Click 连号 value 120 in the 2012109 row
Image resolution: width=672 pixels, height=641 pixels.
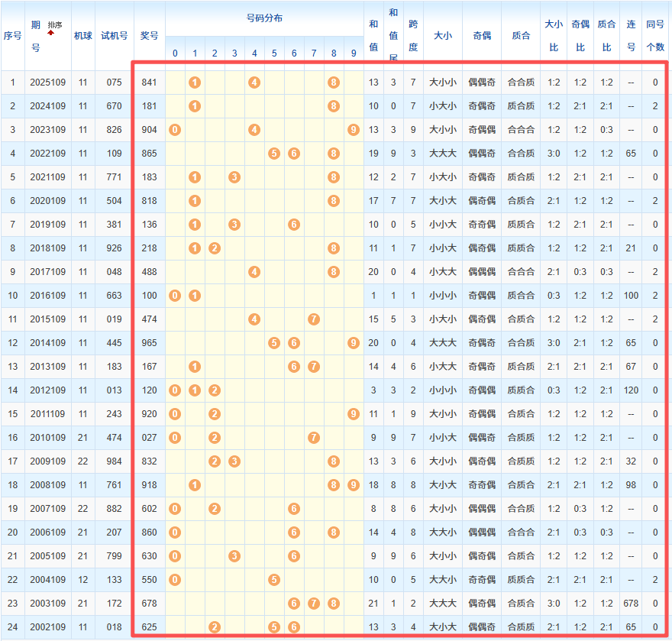pyautogui.click(x=631, y=390)
